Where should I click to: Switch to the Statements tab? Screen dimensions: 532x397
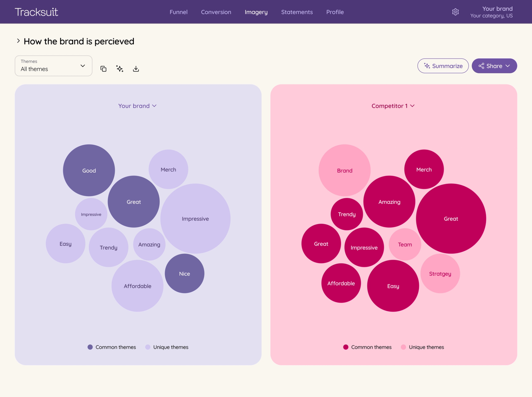[297, 12]
